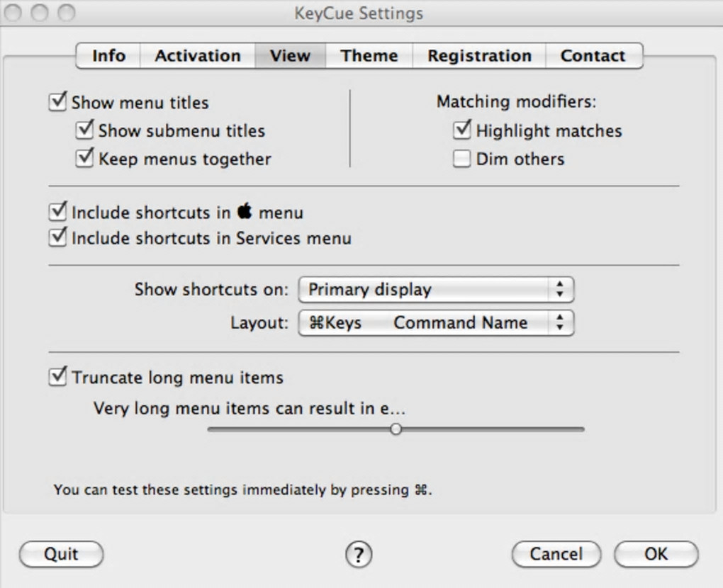The width and height of the screenshot is (723, 588).
Task: Toggle Include shortcuts in Apple menu
Action: click(57, 212)
